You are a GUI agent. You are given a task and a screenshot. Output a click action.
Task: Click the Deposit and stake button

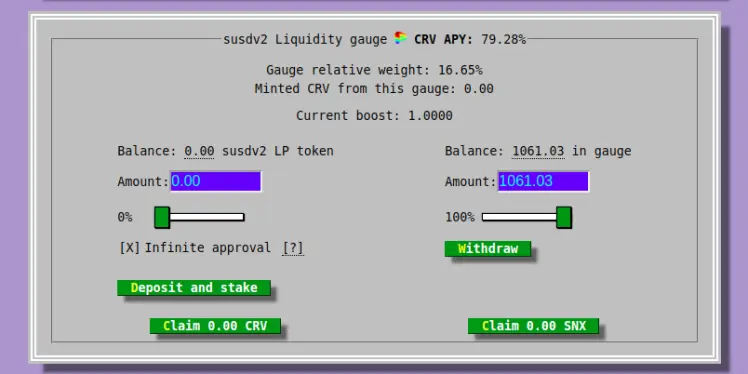(194, 288)
